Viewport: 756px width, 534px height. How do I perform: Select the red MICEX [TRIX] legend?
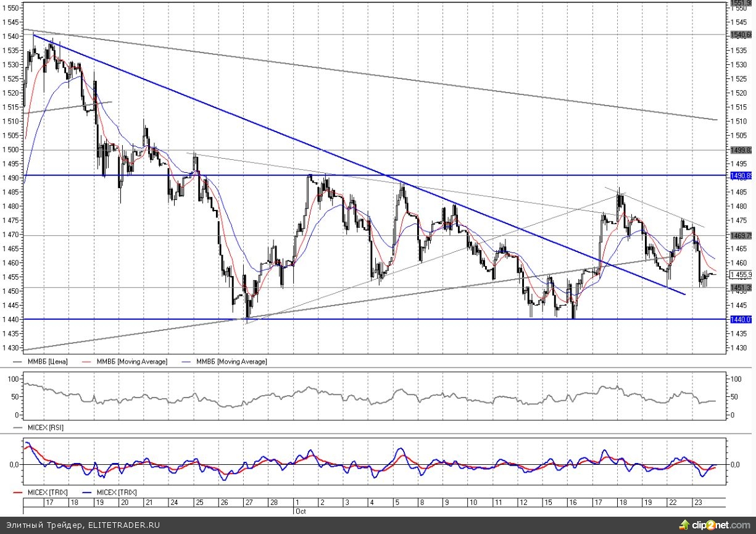[x=47, y=492]
